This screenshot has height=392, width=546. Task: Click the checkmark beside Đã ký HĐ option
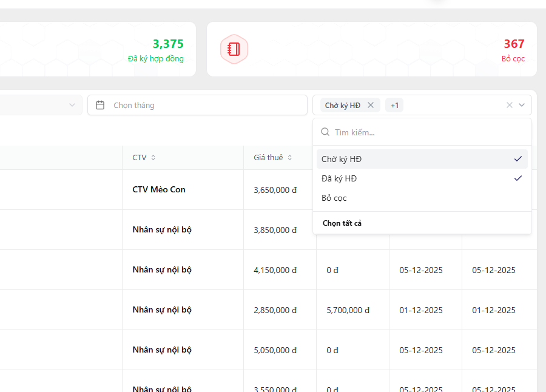517,178
